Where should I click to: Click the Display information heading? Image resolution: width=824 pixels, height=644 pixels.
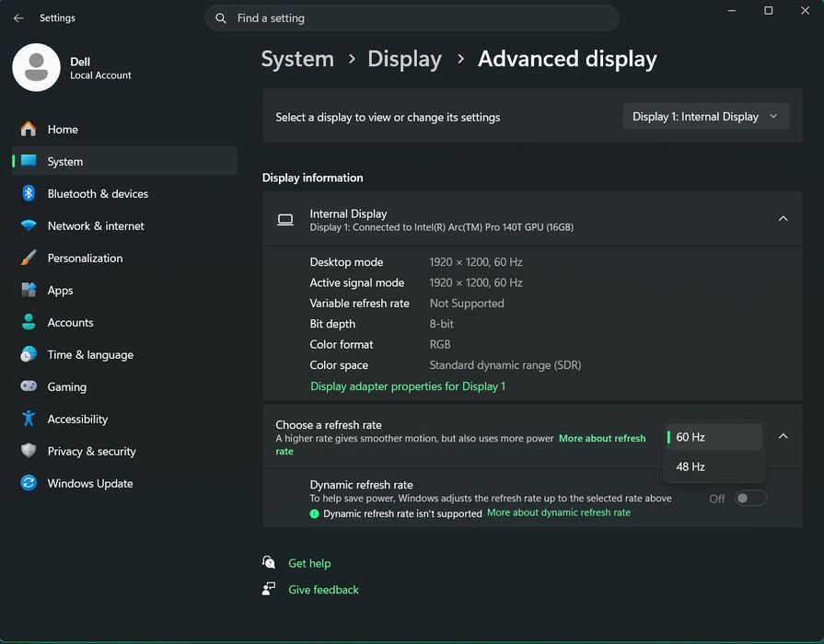pos(313,178)
